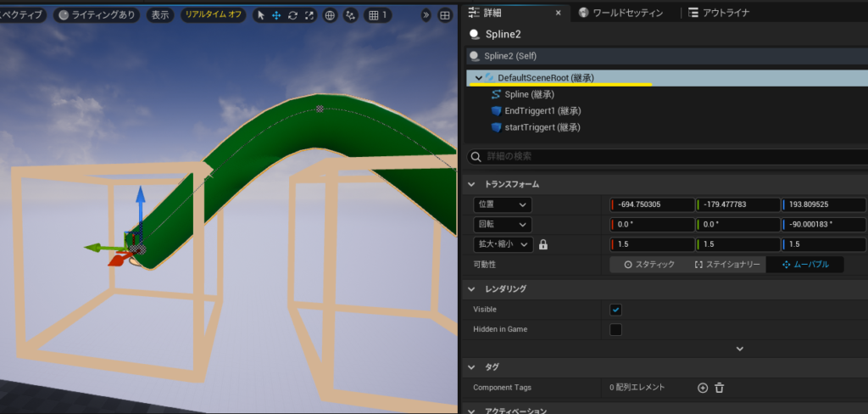The image size is (868, 414).
Task: Open the 表示 viewport menu button
Action: 159,15
